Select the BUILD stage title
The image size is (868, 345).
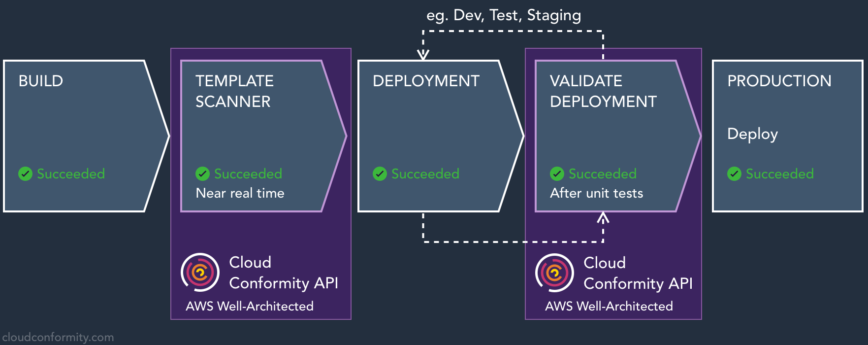click(x=41, y=81)
